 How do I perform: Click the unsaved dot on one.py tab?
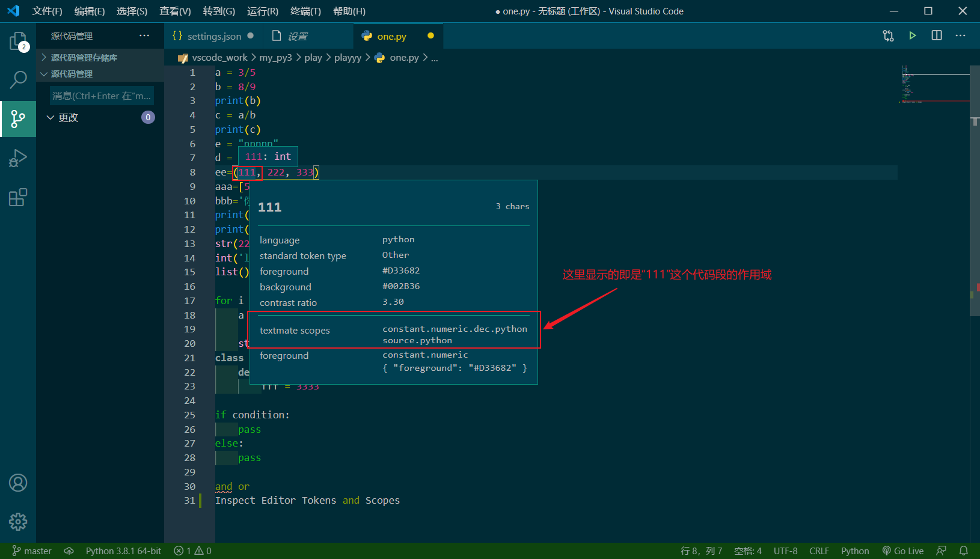tap(430, 35)
